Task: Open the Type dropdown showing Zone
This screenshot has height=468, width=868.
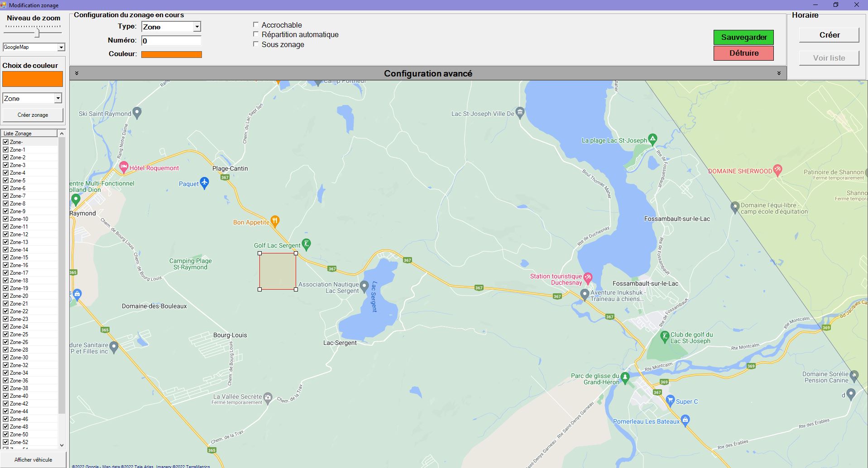Action: [197, 27]
